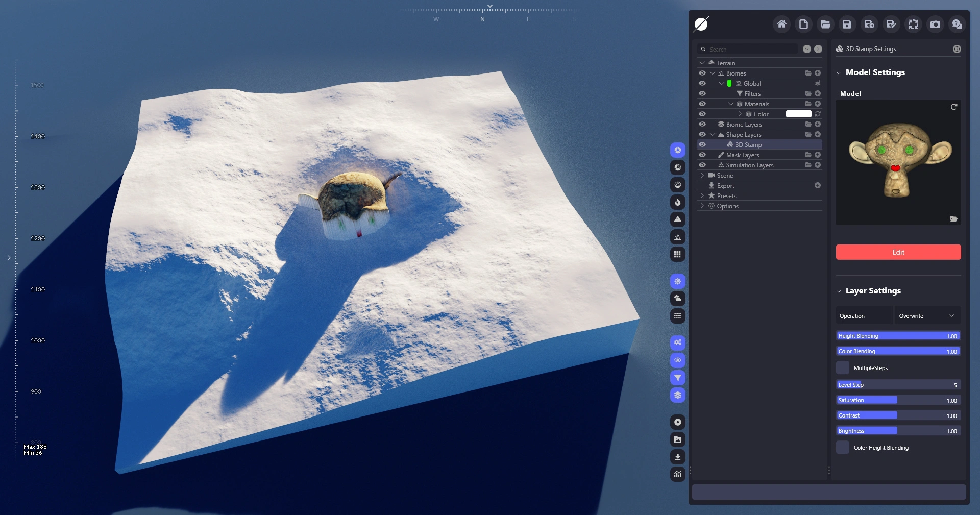Click the flame icon in viewport sidebar
Image resolution: width=980 pixels, height=515 pixels.
(677, 202)
